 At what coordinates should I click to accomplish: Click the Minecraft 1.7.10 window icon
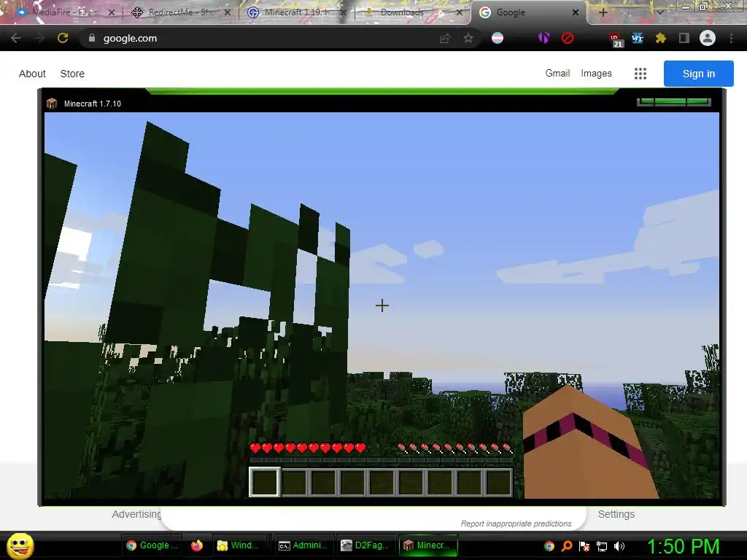click(x=52, y=104)
